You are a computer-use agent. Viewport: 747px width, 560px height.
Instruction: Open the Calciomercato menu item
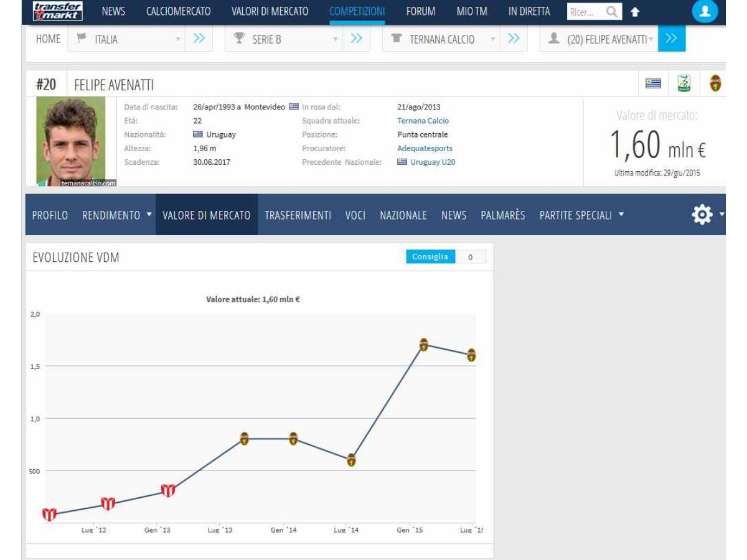tap(178, 11)
